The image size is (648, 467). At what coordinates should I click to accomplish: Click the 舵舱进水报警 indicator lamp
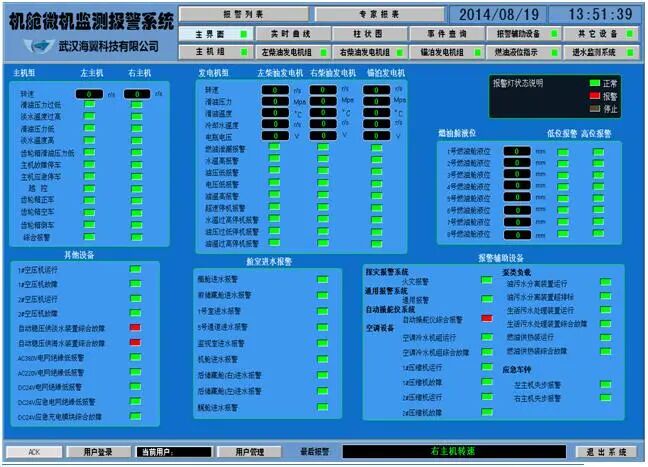[x=323, y=407]
